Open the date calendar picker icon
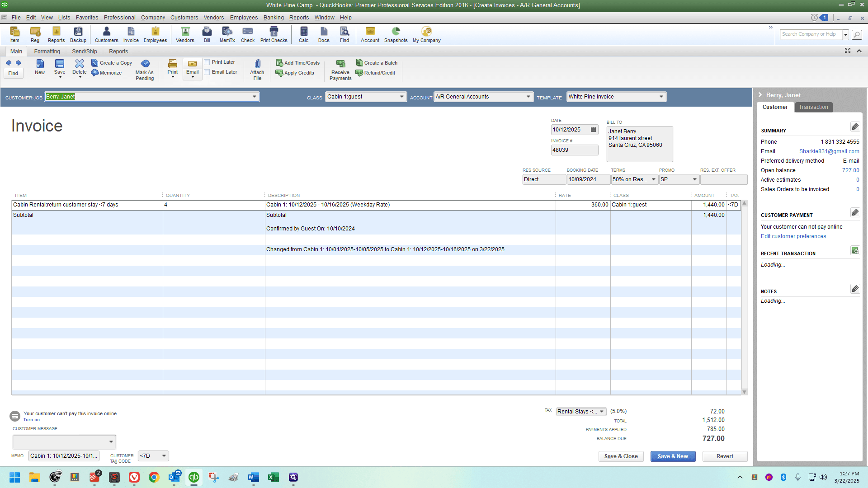 [x=594, y=130]
